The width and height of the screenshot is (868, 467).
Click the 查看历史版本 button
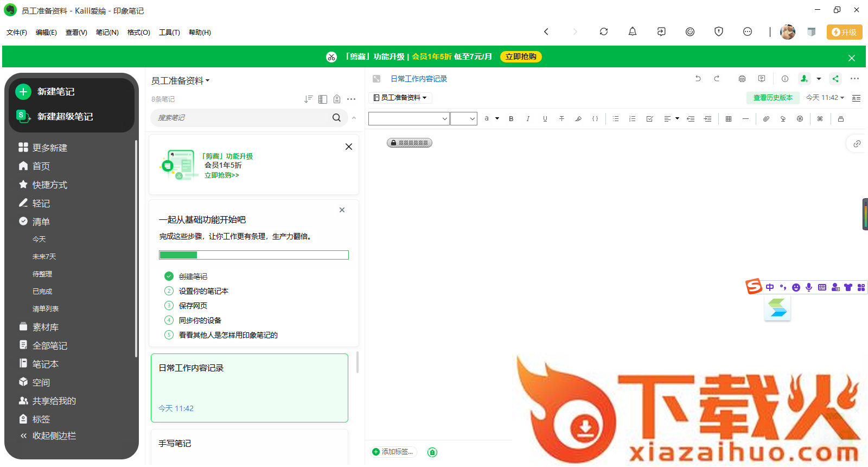point(773,98)
